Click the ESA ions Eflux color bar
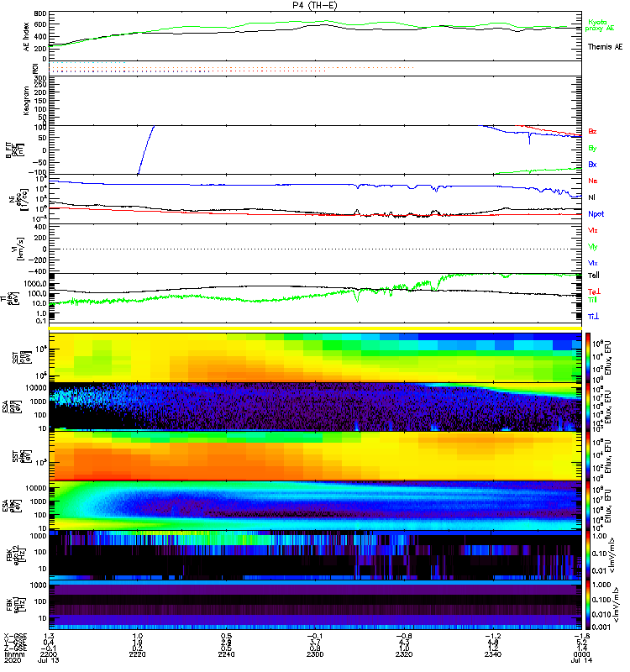This screenshot has height=672, width=630. 588,407
